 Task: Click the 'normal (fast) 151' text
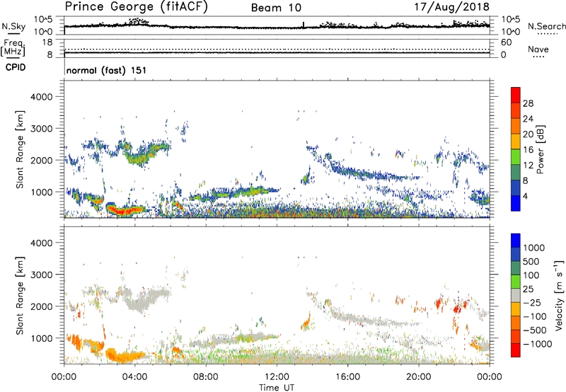pyautogui.click(x=107, y=70)
